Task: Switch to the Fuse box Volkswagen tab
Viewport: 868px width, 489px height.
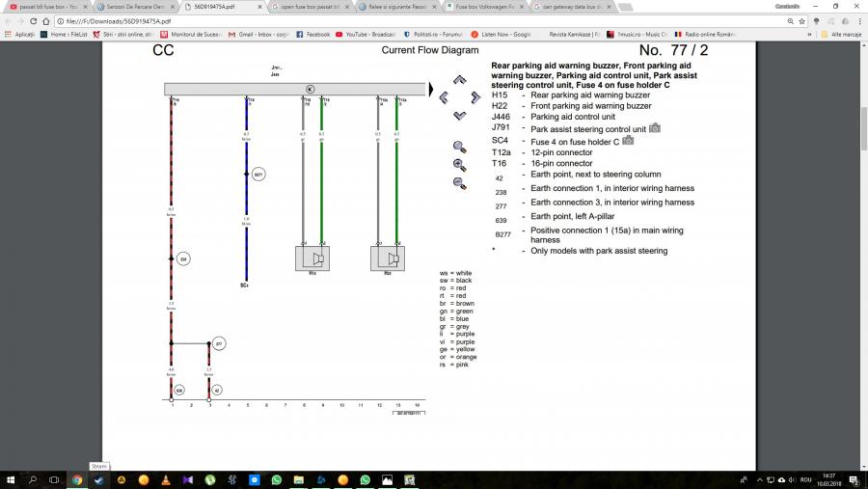Action: pyautogui.click(x=482, y=7)
